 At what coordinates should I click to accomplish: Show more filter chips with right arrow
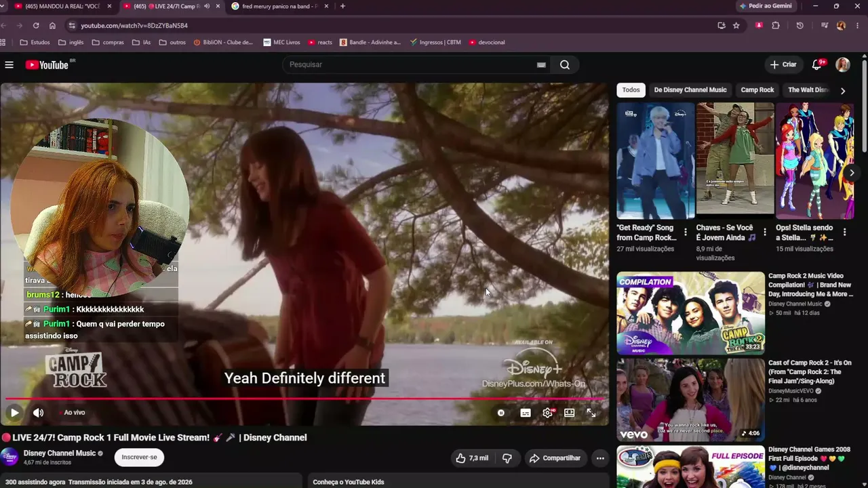[x=843, y=91]
